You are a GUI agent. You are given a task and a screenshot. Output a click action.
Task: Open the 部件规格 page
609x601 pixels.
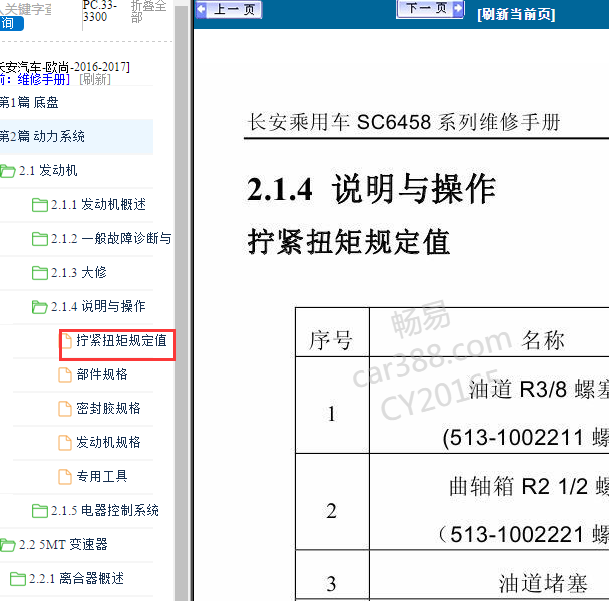102,375
